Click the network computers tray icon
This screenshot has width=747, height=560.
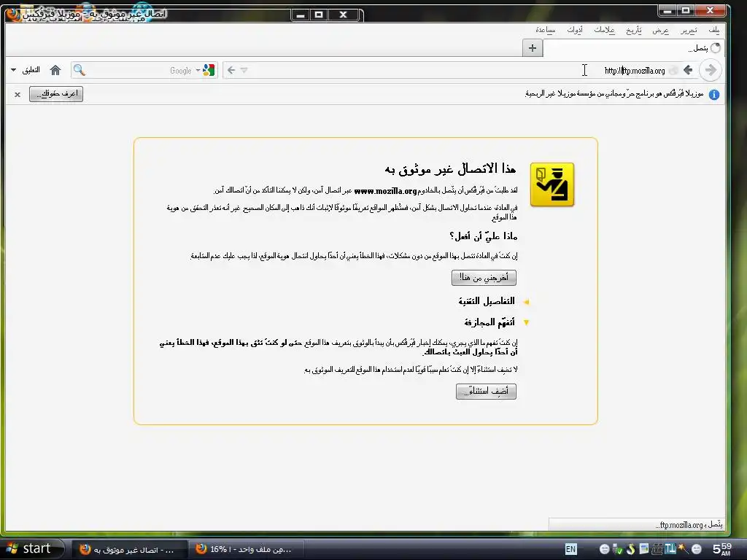(657, 549)
